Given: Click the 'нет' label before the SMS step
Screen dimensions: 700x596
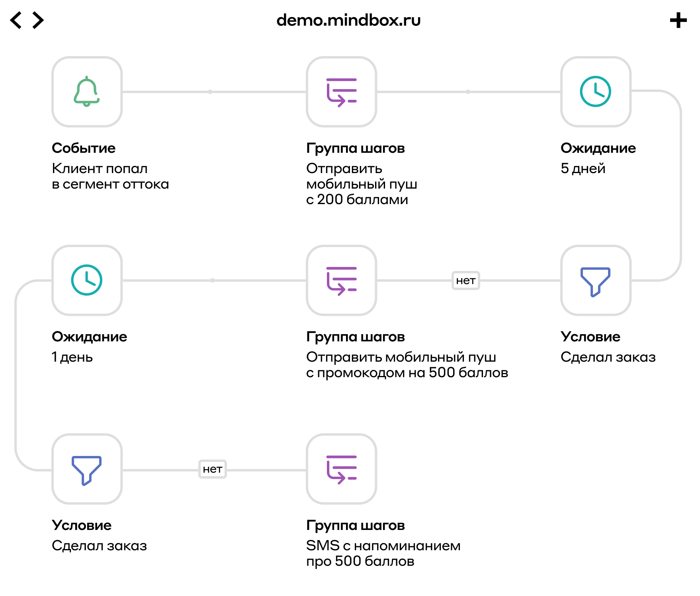Looking at the screenshot, I should point(212,469).
